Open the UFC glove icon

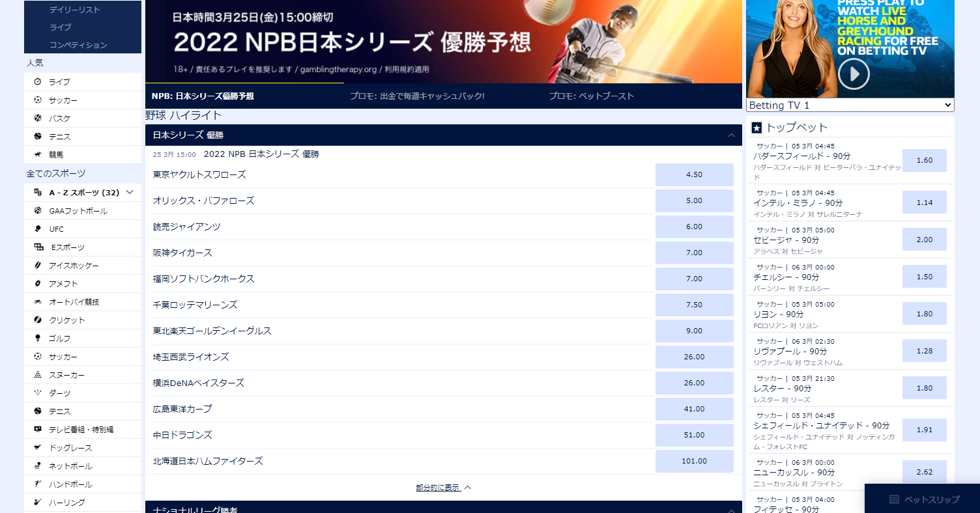(x=37, y=229)
